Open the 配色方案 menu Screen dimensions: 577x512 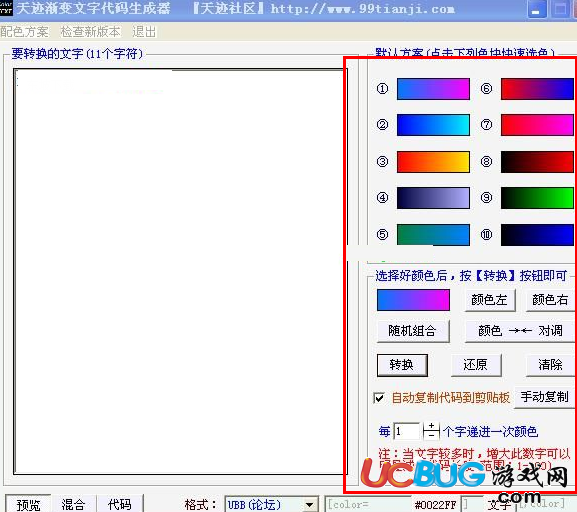pyautogui.click(x=24, y=32)
